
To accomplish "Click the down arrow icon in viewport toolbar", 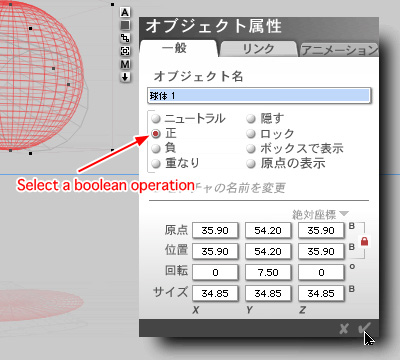I will pos(125,77).
